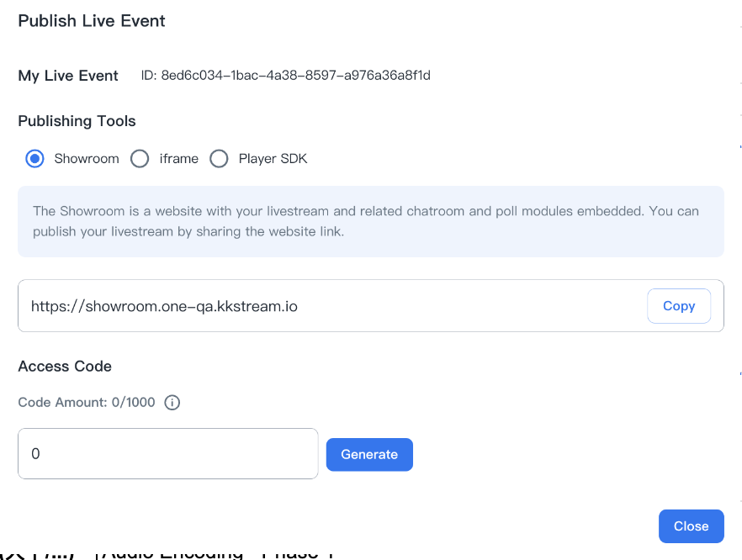Close the Publish Live Event dialog
The width and height of the screenshot is (742, 560).
(691, 526)
